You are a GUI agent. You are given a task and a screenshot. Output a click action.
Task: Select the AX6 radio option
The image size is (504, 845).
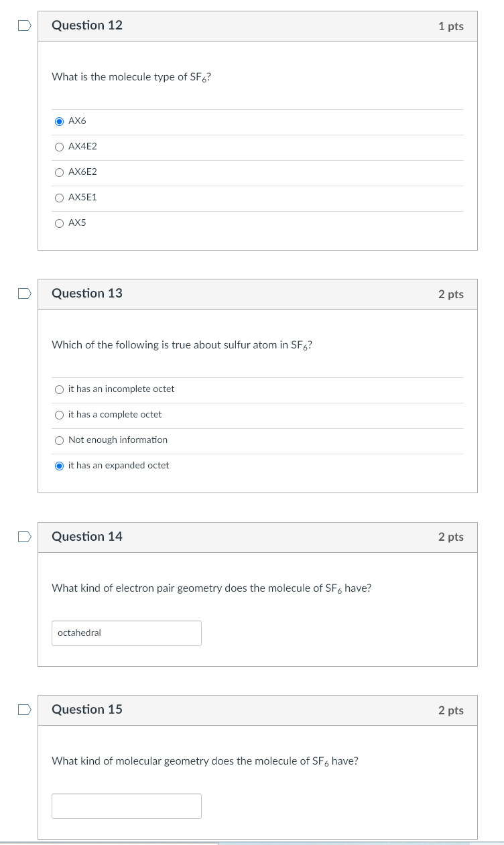(x=60, y=121)
